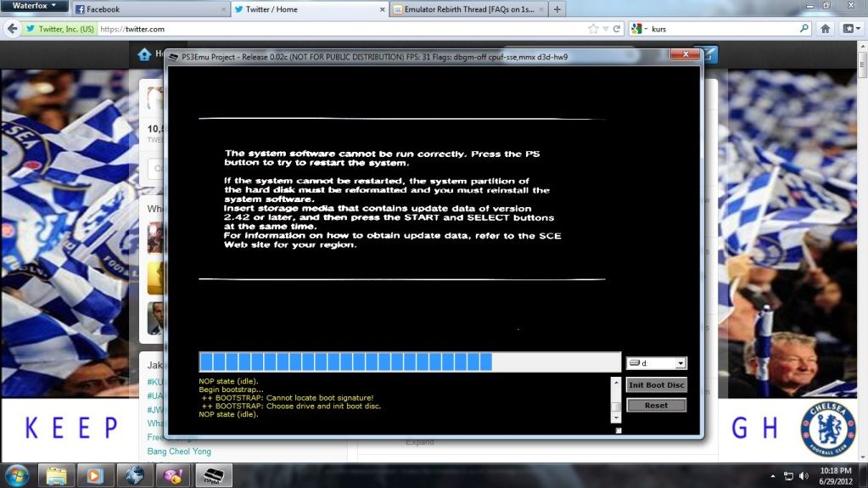Click the twitter.com address bar
Image resolution: width=868 pixels, height=488 pixels.
pyautogui.click(x=339, y=29)
